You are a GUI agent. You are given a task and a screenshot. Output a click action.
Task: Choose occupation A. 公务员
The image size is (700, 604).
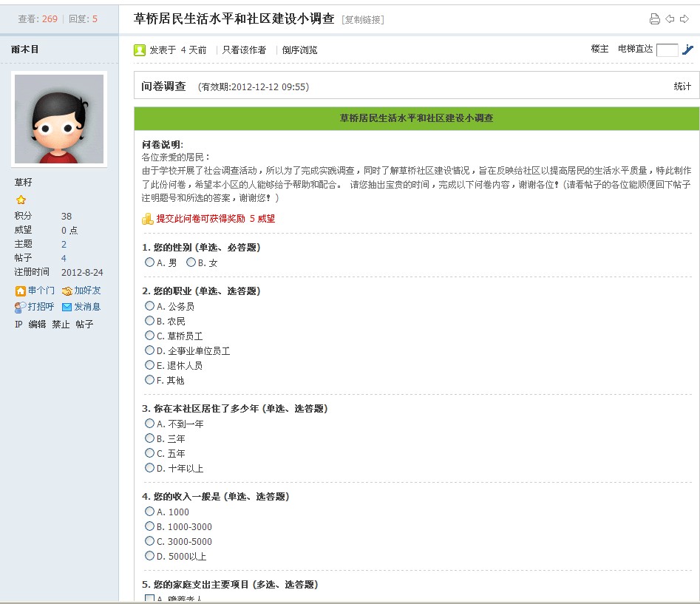149,306
